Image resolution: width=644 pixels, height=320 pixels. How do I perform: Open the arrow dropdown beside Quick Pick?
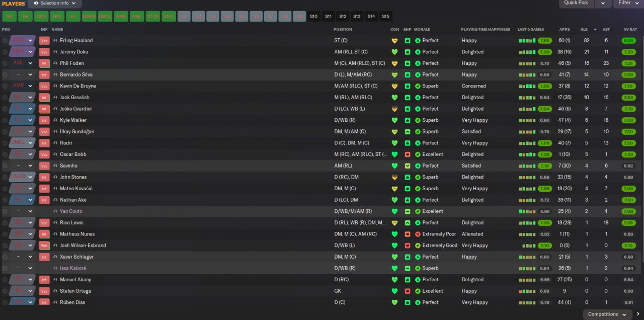(603, 3)
